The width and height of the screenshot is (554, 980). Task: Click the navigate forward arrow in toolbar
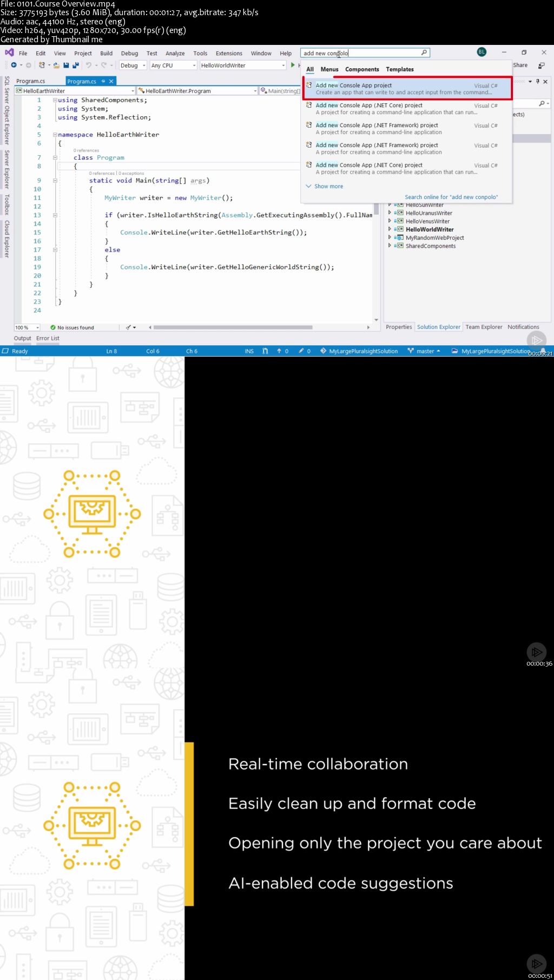[28, 65]
